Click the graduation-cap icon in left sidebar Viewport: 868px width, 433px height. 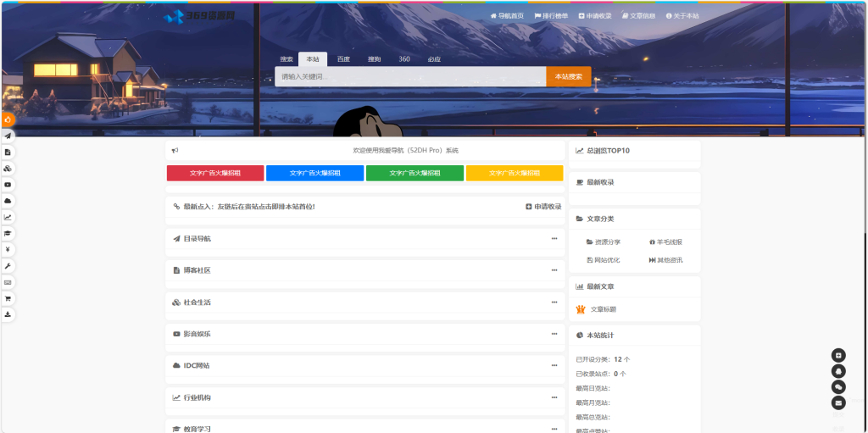[x=8, y=233]
